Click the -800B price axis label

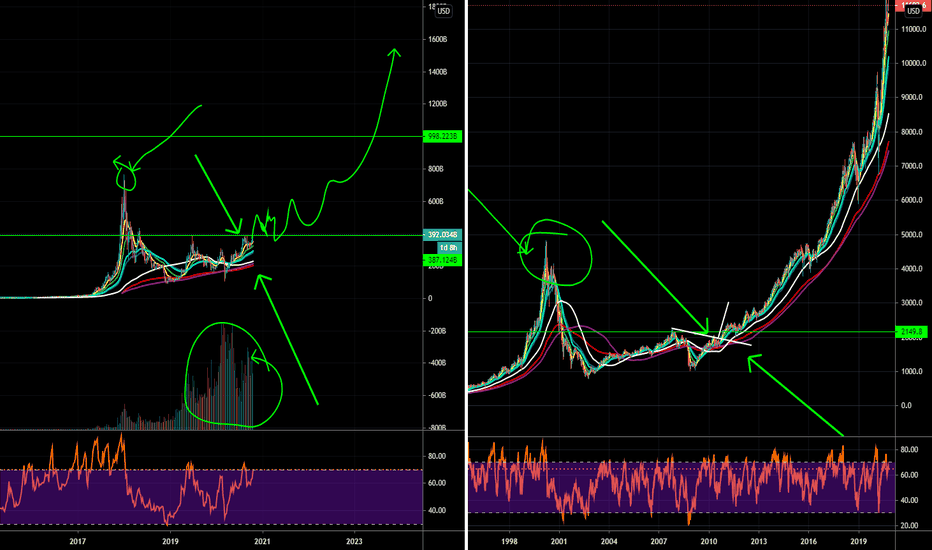point(437,428)
